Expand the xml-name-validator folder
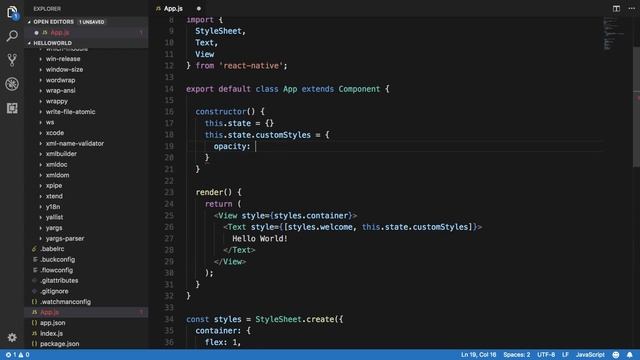 pos(75,144)
